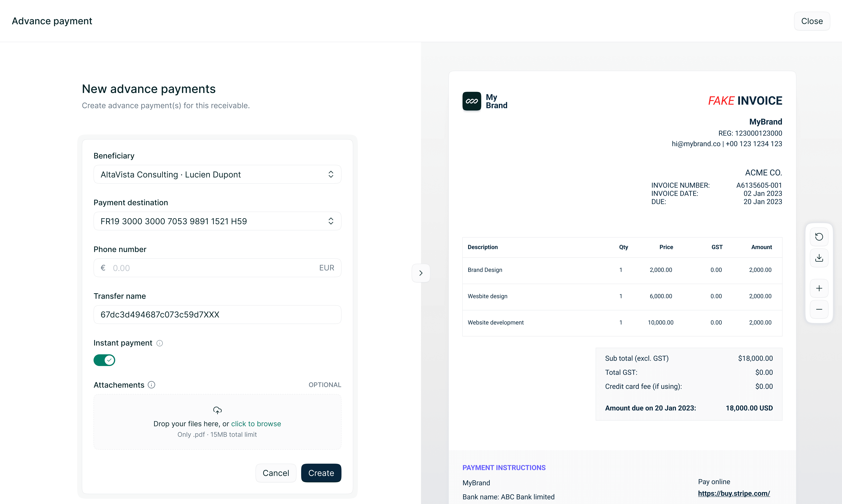
Task: Collapse the preview panel with chevron arrow
Action: click(421, 273)
